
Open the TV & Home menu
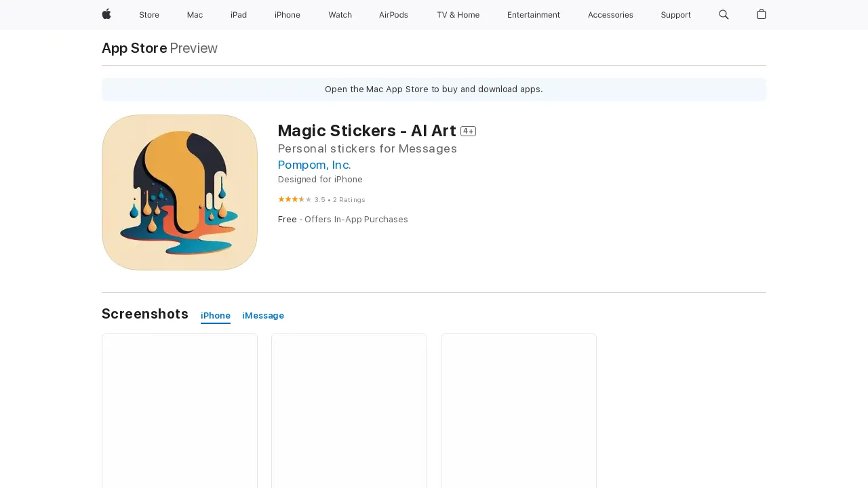[x=458, y=15]
